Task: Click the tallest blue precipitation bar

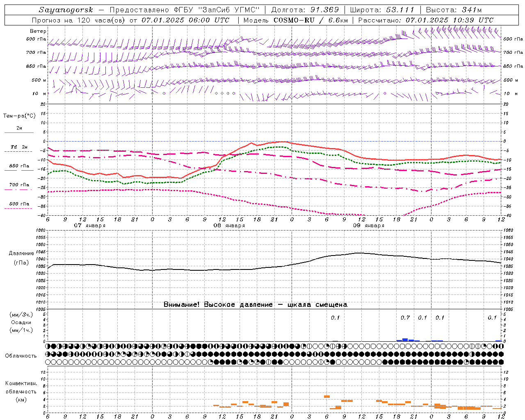Action: (405, 340)
